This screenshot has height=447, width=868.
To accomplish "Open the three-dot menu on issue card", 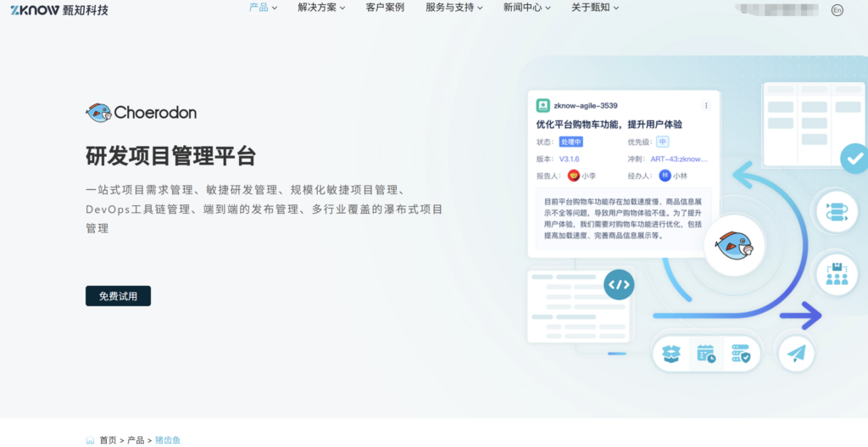I will click(x=706, y=105).
